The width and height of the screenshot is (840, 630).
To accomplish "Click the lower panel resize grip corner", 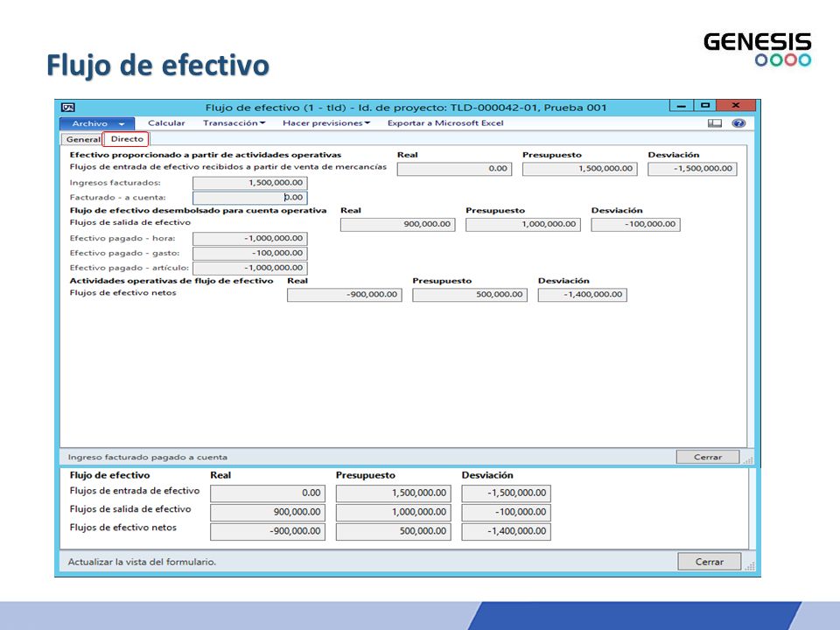I will pos(750,566).
